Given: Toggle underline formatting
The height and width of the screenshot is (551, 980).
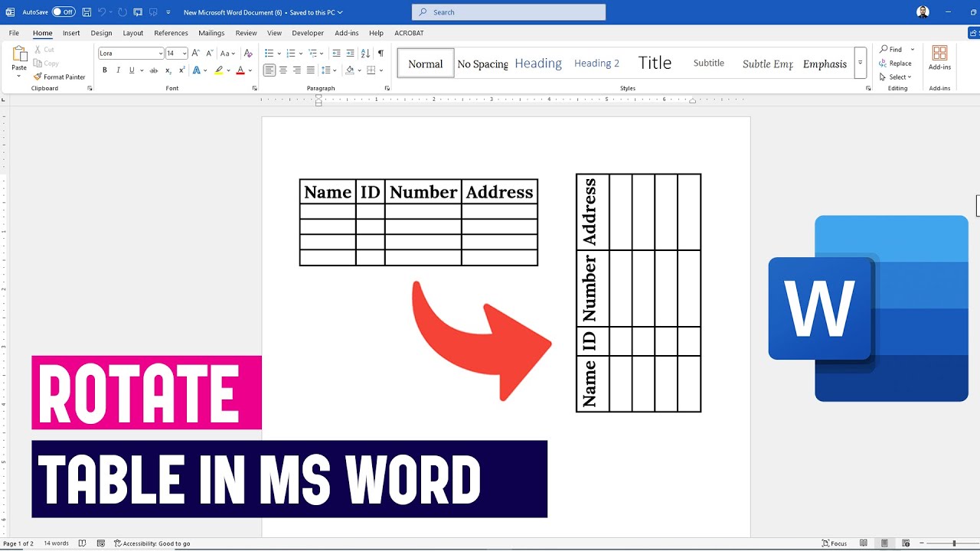Looking at the screenshot, I should [x=132, y=70].
